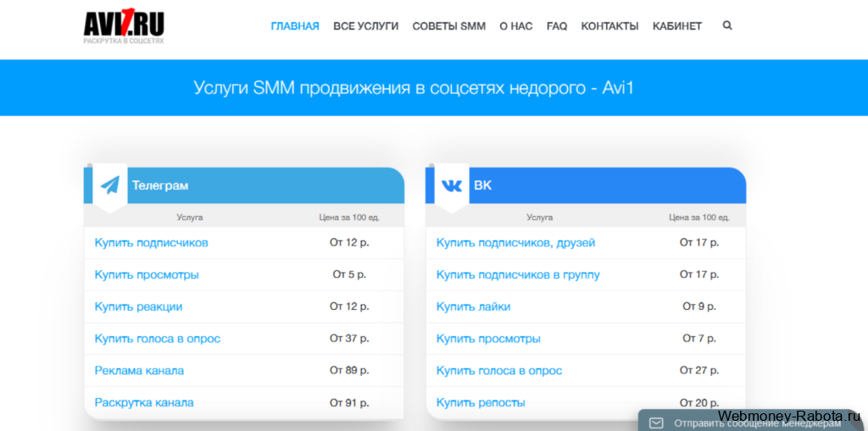
Task: Click price От 20 р.
Action: (x=699, y=403)
